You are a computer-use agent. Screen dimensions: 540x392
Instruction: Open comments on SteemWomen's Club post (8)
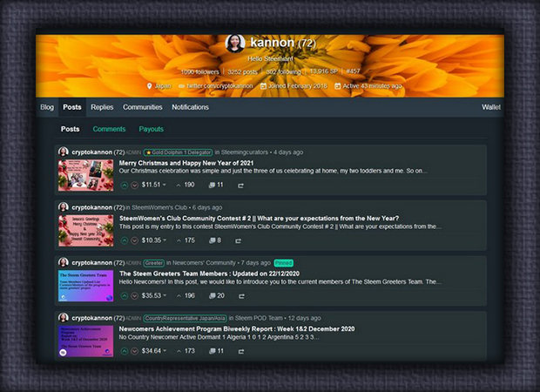pyautogui.click(x=215, y=240)
